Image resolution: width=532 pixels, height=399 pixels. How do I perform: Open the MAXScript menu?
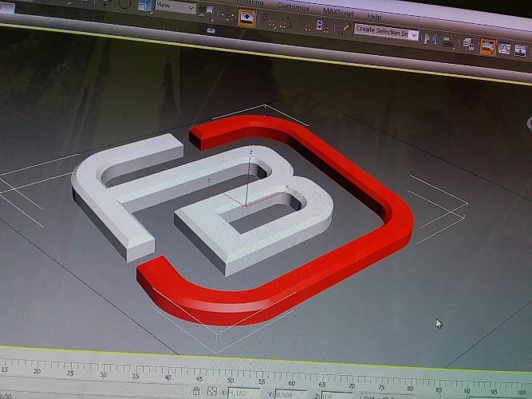pos(338,13)
